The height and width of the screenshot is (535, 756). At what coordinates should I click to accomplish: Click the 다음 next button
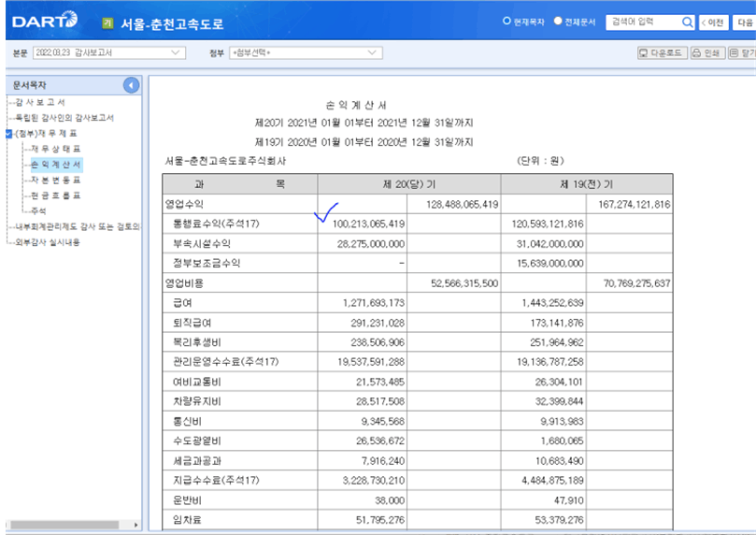[745, 22]
